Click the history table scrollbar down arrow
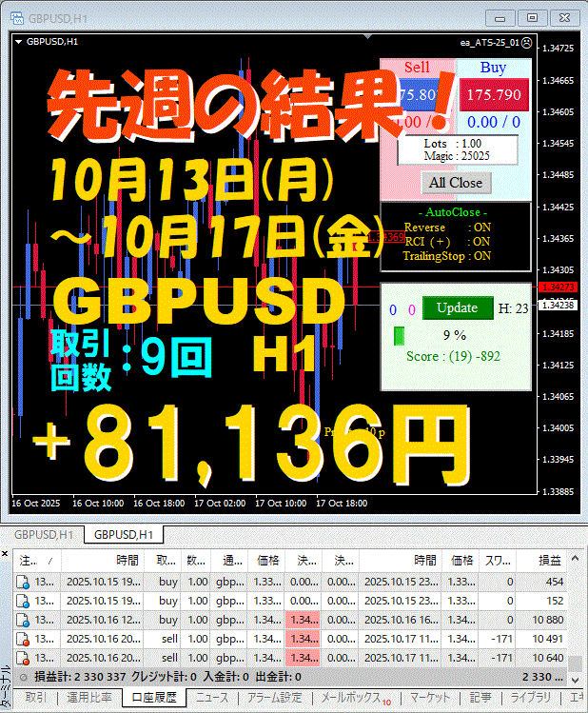 [x=575, y=681]
